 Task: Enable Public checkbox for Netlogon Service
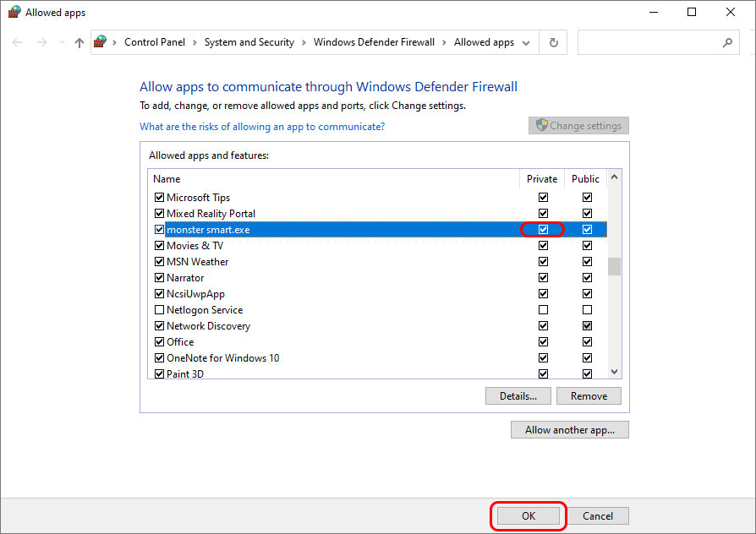pos(587,309)
